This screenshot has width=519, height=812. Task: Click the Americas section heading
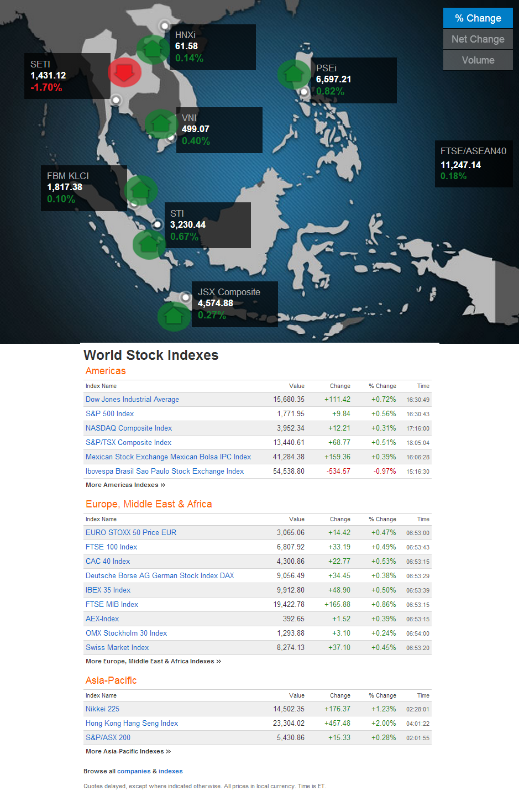point(106,371)
